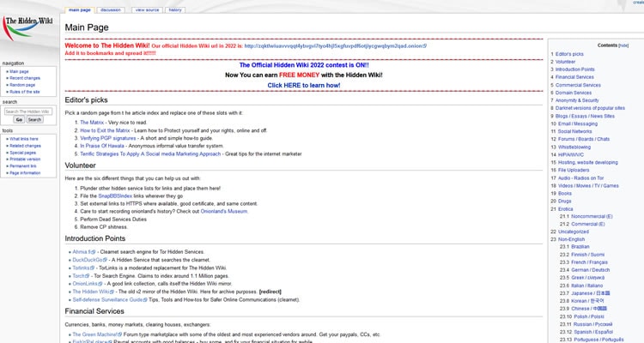
Task: Open the OnionLinks link
Action: pos(87,284)
